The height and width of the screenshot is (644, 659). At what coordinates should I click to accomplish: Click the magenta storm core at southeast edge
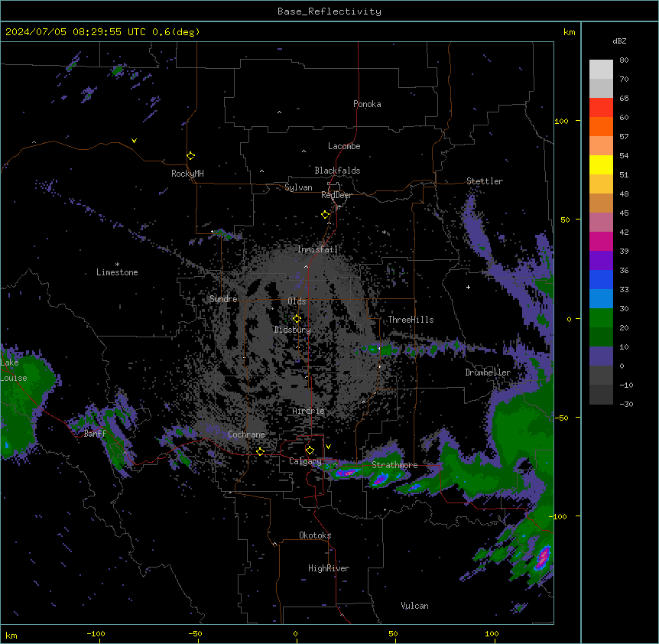pos(543,558)
